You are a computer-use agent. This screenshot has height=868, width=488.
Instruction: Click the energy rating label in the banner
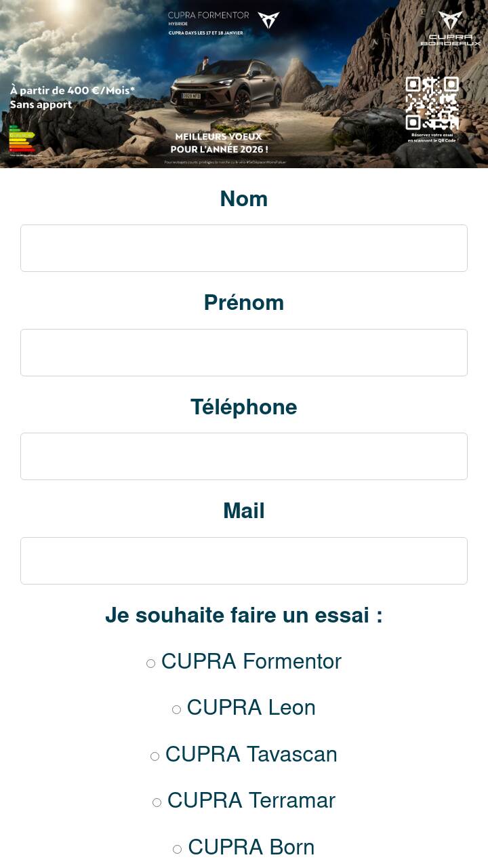coord(21,139)
